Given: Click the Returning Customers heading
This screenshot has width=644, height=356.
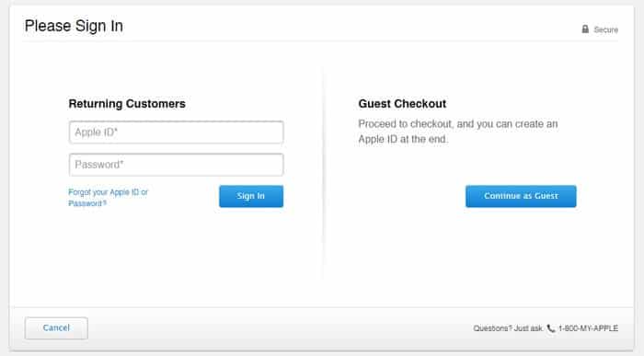Looking at the screenshot, I should tap(127, 104).
